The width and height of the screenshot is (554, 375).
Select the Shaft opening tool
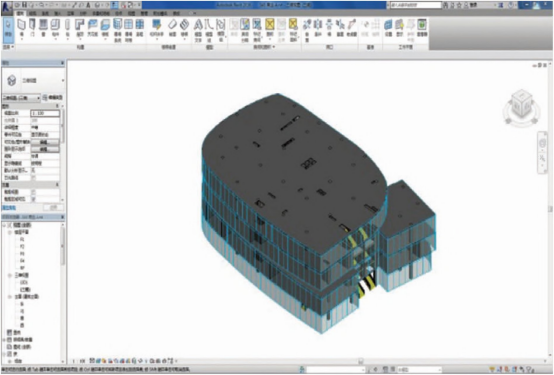pos(318,28)
